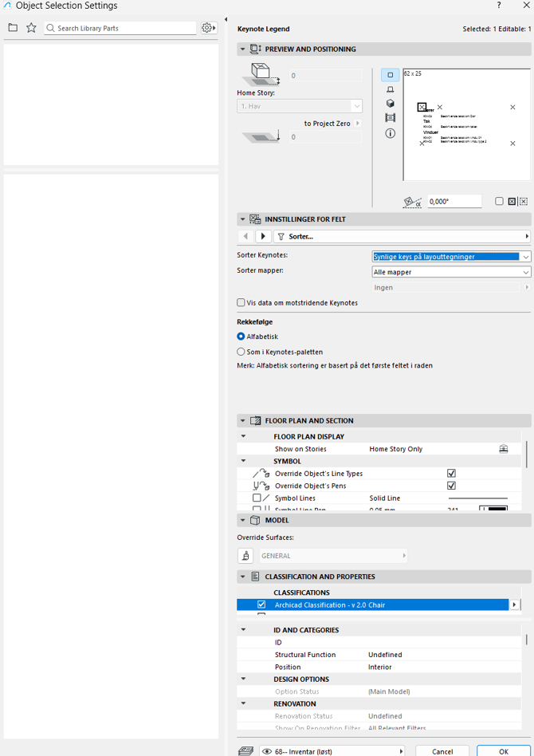Open the 'Sorter...' page selector menu
Screen dimensions: 534x756
point(402,237)
